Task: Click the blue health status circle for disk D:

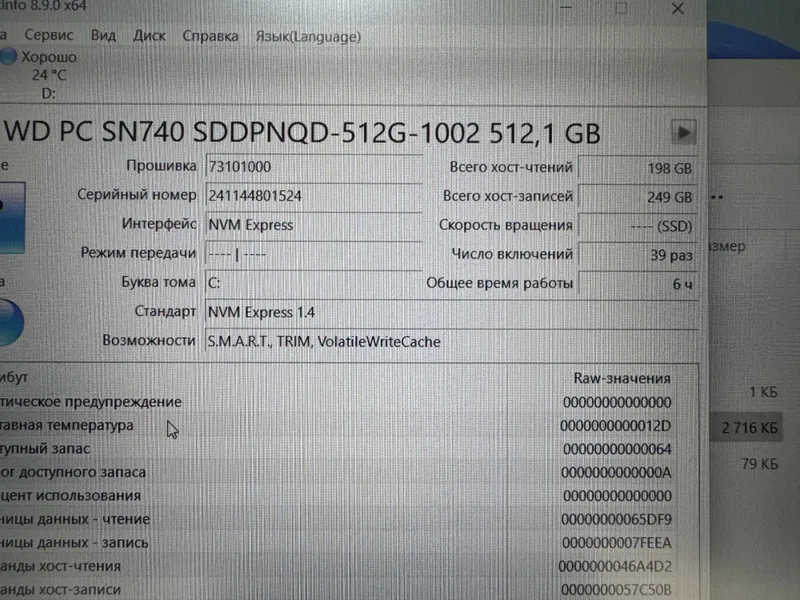Action: 8,56
